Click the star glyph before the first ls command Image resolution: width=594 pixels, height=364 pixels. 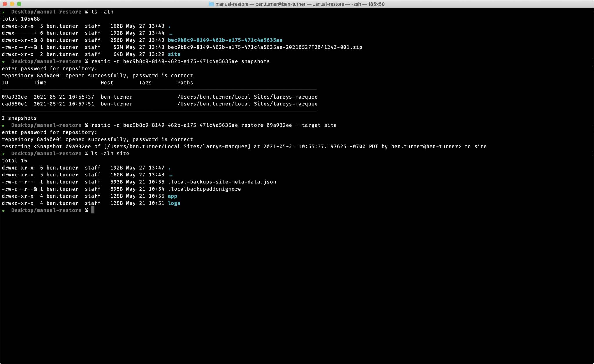pyautogui.click(x=3, y=12)
